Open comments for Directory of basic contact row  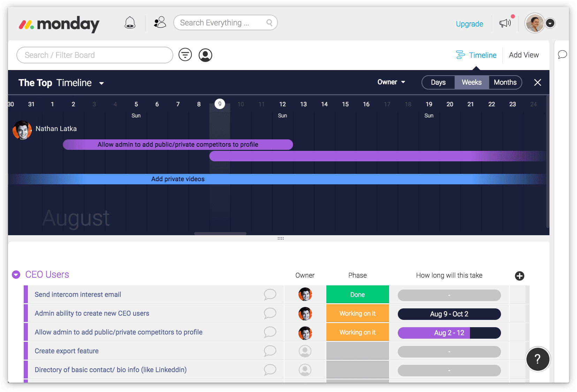click(x=270, y=370)
